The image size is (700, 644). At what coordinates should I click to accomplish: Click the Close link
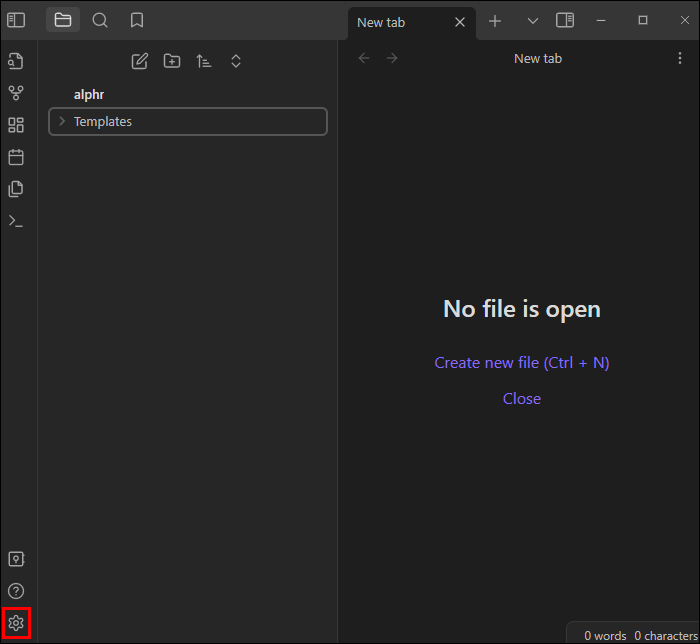click(x=522, y=399)
